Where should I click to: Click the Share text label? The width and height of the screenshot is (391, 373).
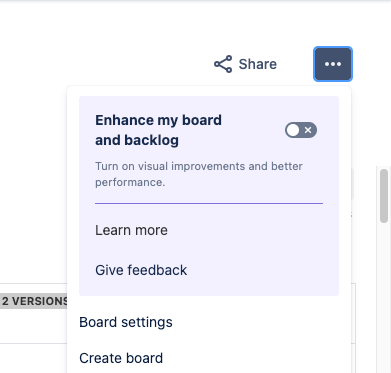(x=258, y=64)
